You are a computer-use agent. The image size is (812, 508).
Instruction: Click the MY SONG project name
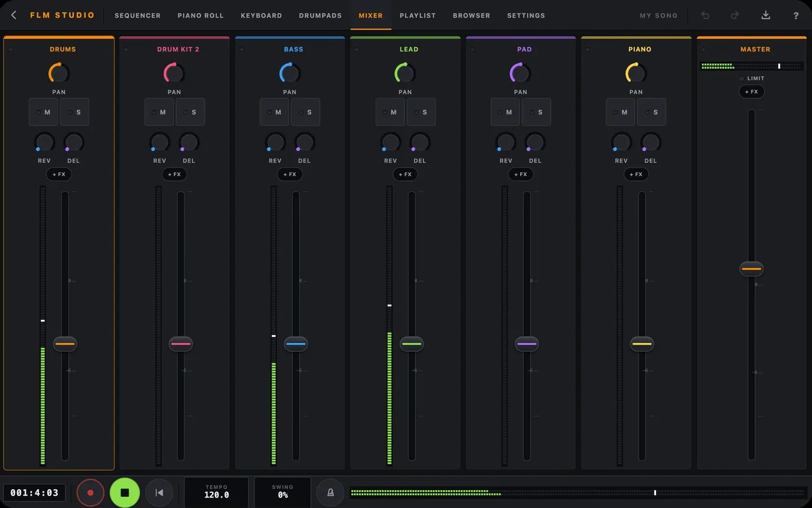pos(658,15)
